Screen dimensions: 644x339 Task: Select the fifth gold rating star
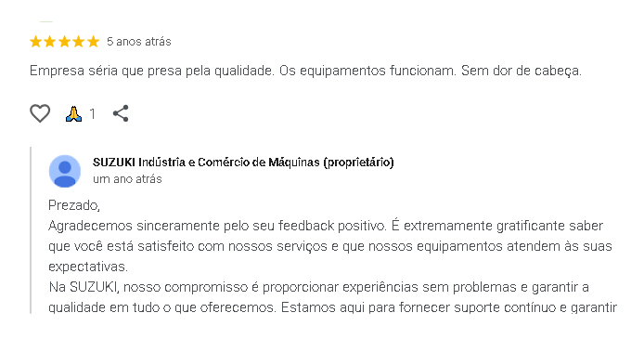[93, 42]
